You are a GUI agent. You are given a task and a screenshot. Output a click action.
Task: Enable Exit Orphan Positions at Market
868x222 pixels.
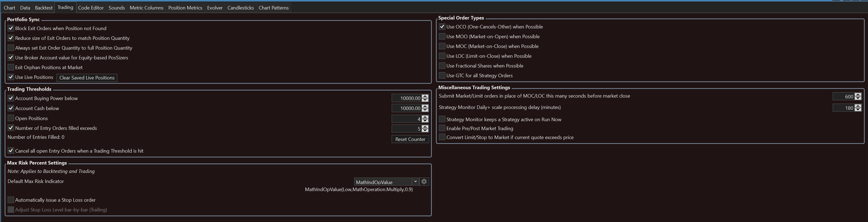(11, 67)
